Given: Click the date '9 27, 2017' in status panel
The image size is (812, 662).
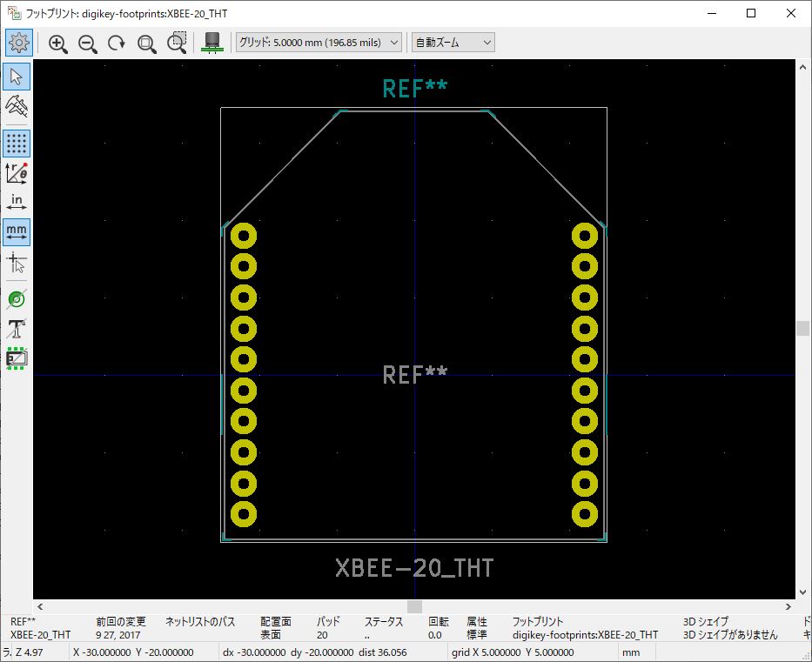Looking at the screenshot, I should tap(117, 635).
